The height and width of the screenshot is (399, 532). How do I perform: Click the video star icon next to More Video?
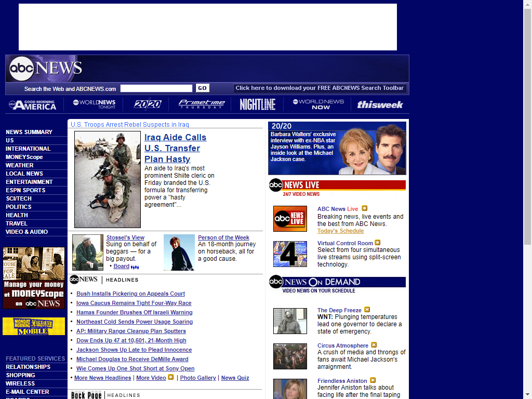point(170,377)
